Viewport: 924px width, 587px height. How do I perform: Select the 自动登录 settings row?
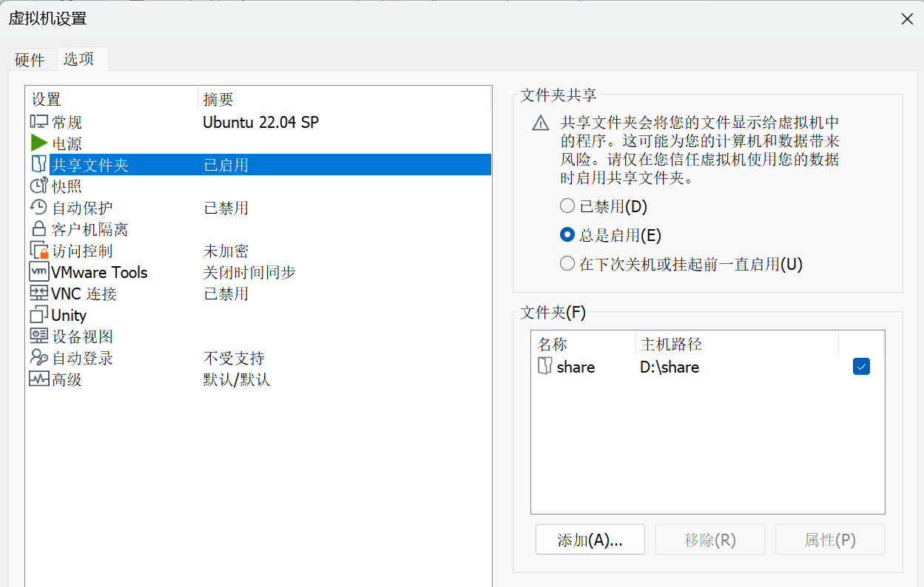[x=259, y=358]
